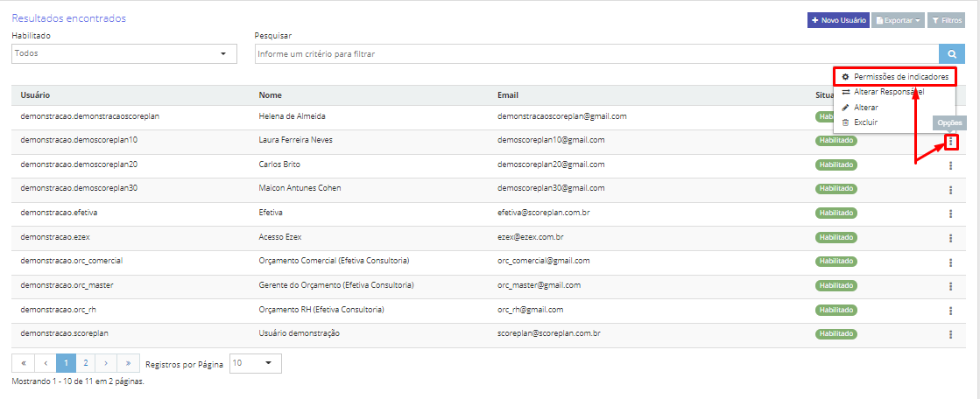980x399 pixels.
Task: Click email scoreplan@scoreplan.com.br
Action: (549, 333)
